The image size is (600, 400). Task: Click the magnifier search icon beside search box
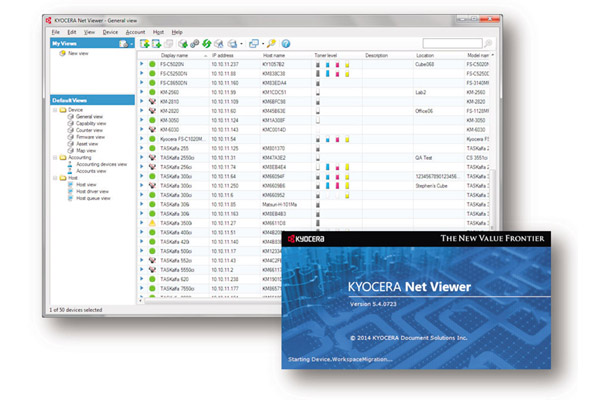[488, 43]
